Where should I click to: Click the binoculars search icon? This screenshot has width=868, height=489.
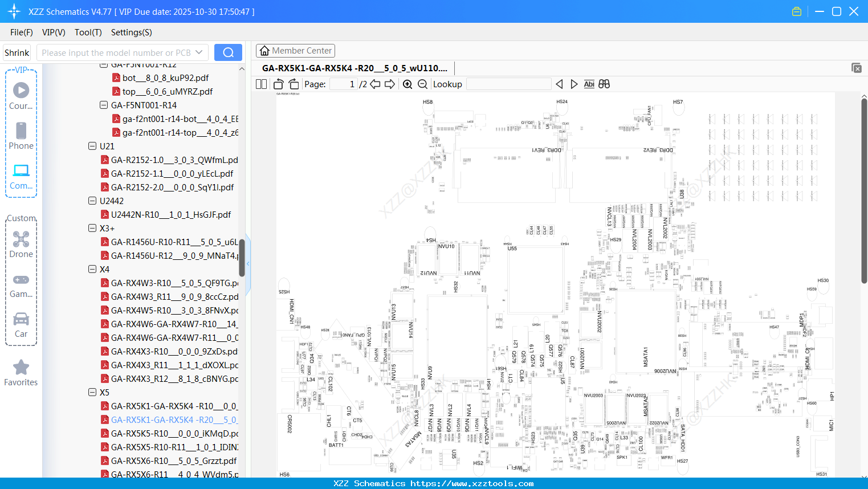coord(604,84)
